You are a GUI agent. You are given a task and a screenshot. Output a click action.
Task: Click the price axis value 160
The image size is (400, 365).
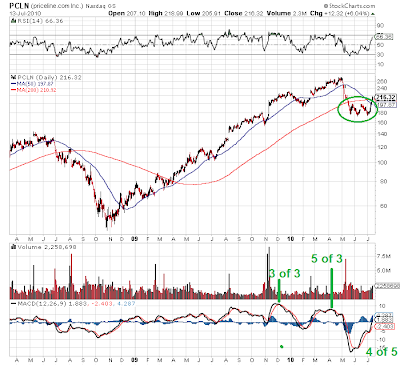[382, 122]
